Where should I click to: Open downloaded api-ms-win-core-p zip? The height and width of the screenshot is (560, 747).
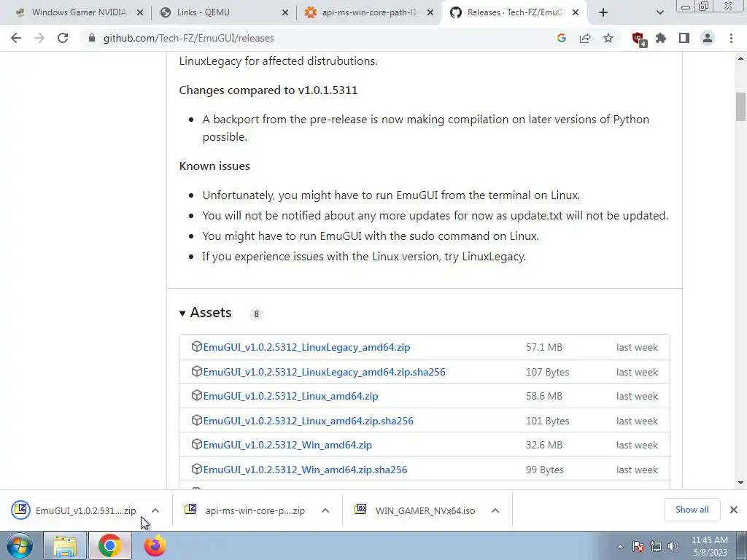[244, 510]
